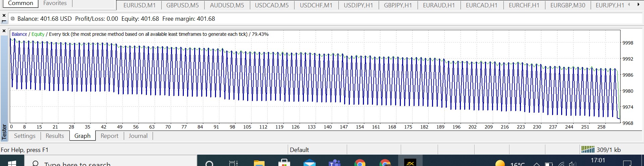Click the Cortana circle icon on the taskbar

click(x=209, y=163)
